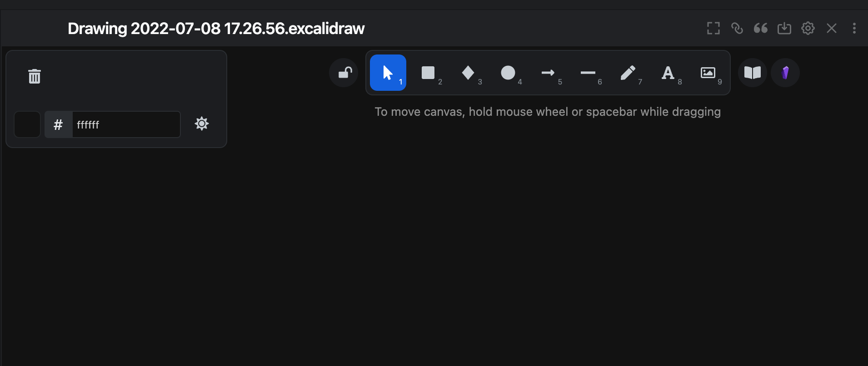Select the Line tool
This screenshot has height=366, width=868.
587,73
